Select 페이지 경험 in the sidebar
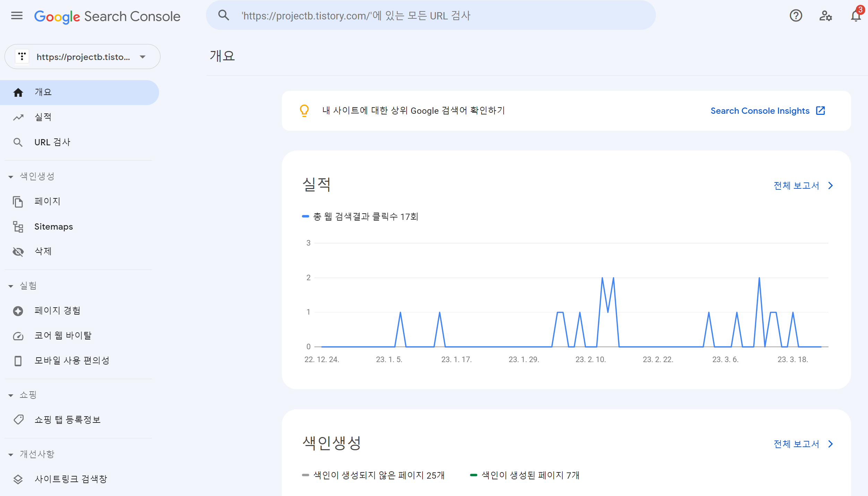 coord(58,311)
